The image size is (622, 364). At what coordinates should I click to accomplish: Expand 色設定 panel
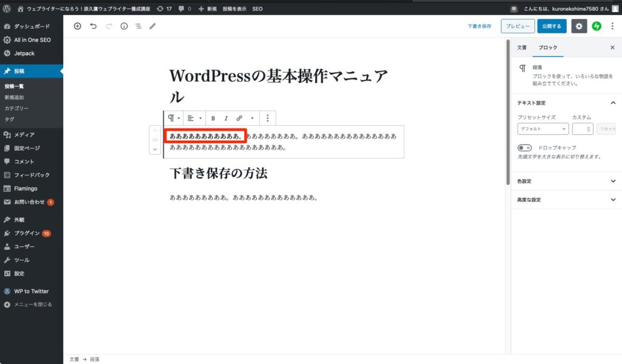pos(566,181)
